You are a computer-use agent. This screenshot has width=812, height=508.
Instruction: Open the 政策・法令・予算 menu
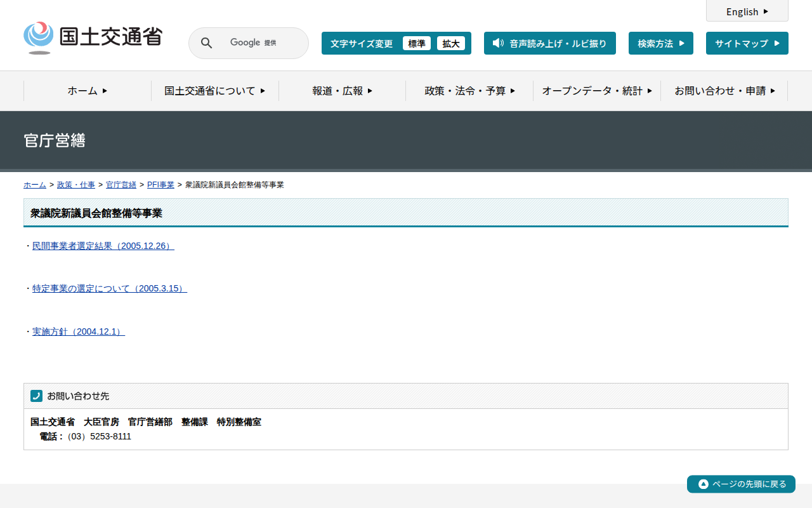coord(469,91)
